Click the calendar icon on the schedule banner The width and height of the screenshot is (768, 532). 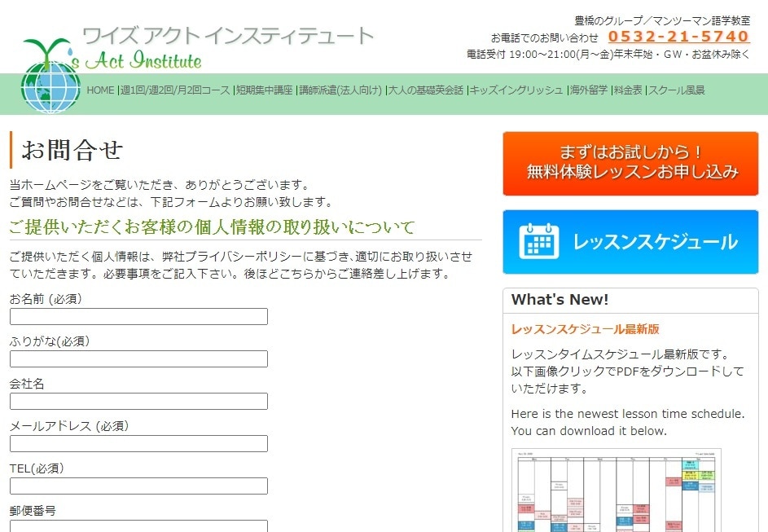pyautogui.click(x=539, y=241)
